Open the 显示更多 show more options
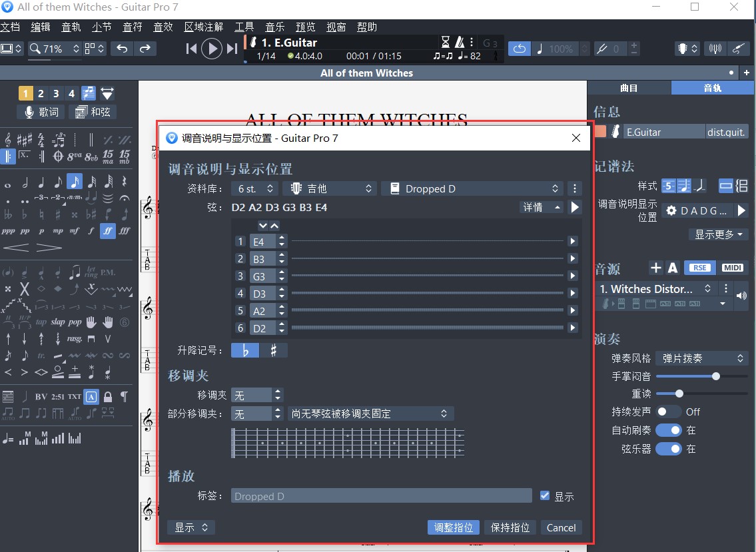The height and width of the screenshot is (552, 756). (x=718, y=234)
